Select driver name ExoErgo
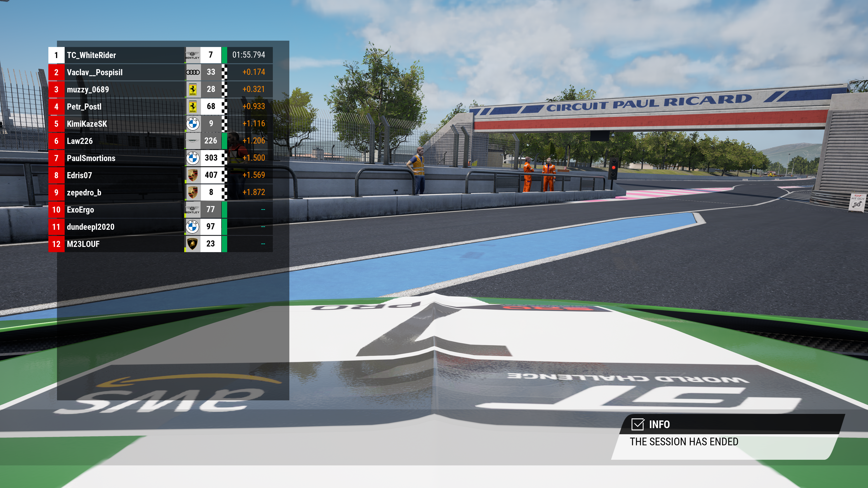The image size is (868, 488). pyautogui.click(x=80, y=210)
